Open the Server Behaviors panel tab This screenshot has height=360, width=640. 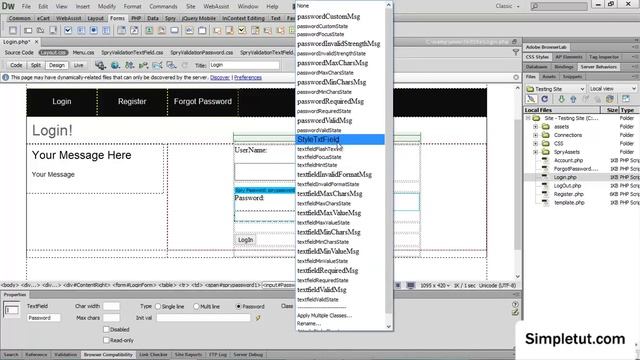[598, 67]
